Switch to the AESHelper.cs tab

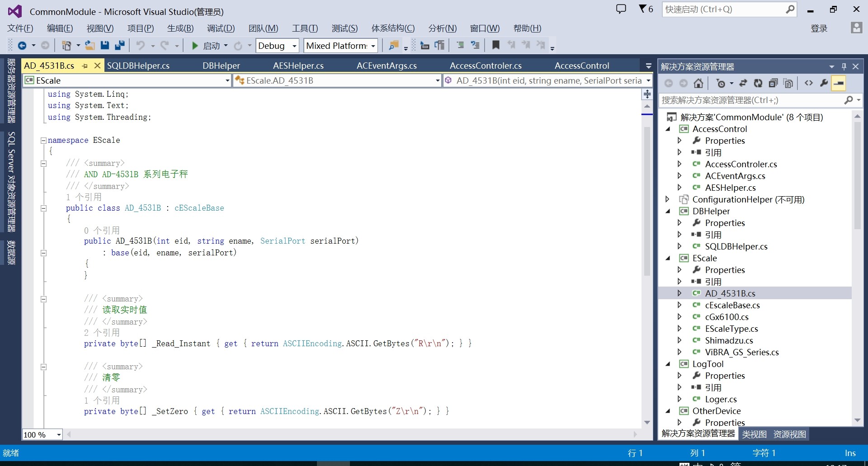pyautogui.click(x=298, y=66)
